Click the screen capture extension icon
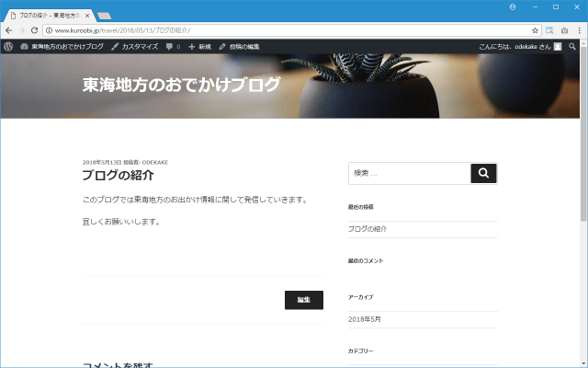Image resolution: width=588 pixels, height=368 pixels. tap(549, 30)
